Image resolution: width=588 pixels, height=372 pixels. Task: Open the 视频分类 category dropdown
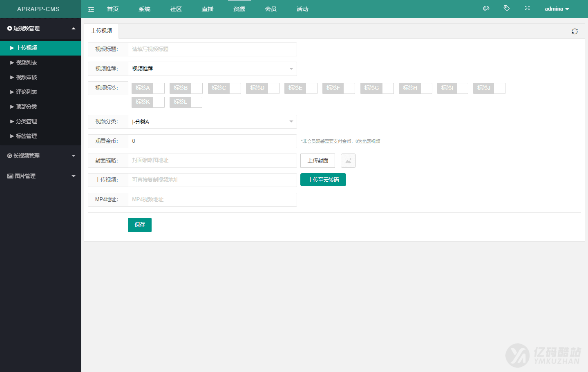click(212, 122)
